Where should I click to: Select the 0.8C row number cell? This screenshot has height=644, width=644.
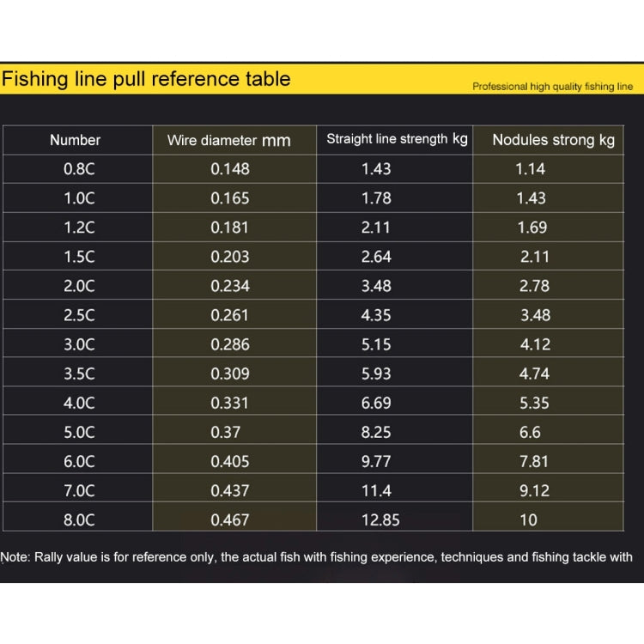[77, 169]
